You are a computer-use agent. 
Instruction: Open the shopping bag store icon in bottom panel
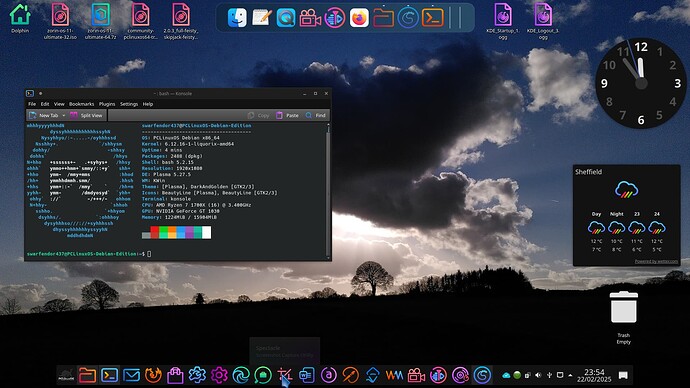tap(175, 375)
